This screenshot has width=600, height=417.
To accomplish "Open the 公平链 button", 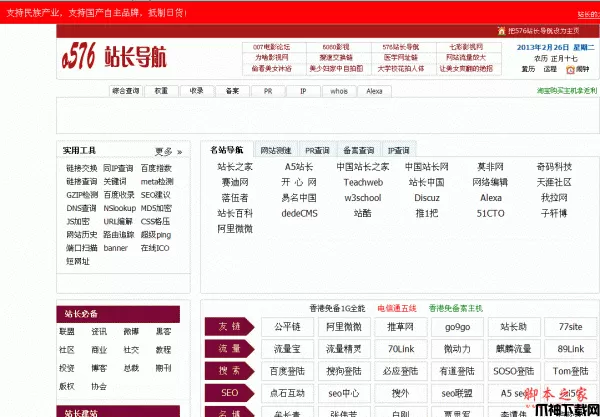I will pyautogui.click(x=287, y=327).
